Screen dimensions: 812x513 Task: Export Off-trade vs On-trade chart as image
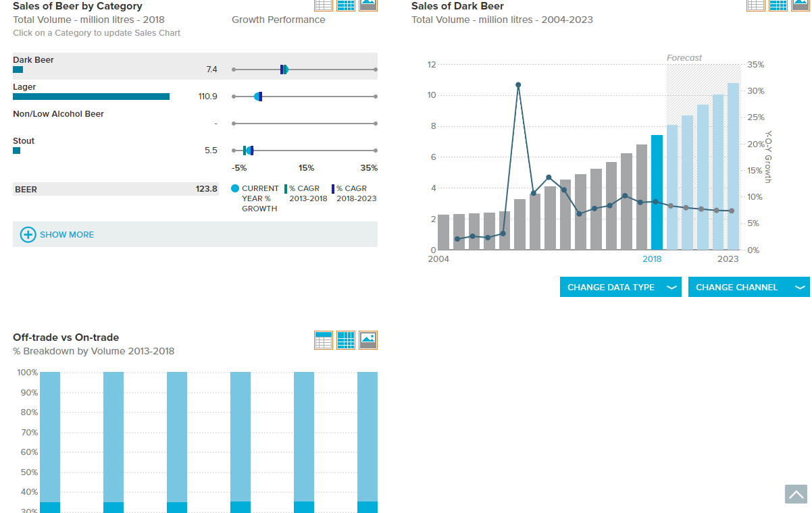(368, 340)
